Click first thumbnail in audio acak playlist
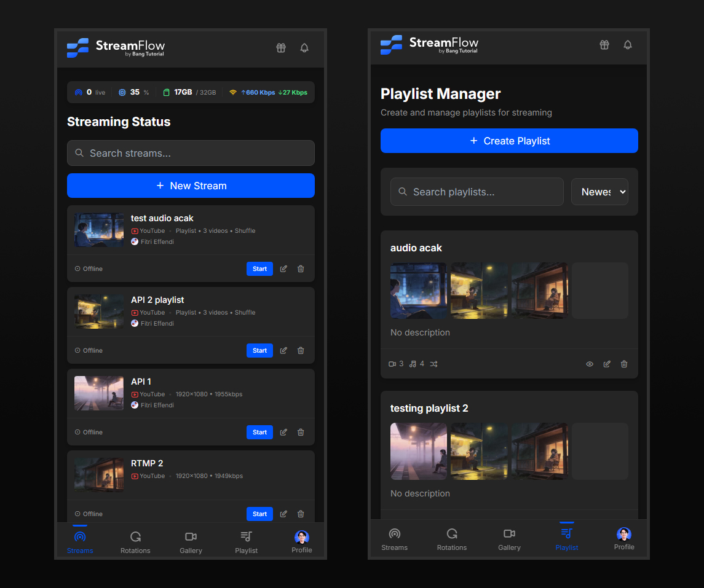 [419, 291]
